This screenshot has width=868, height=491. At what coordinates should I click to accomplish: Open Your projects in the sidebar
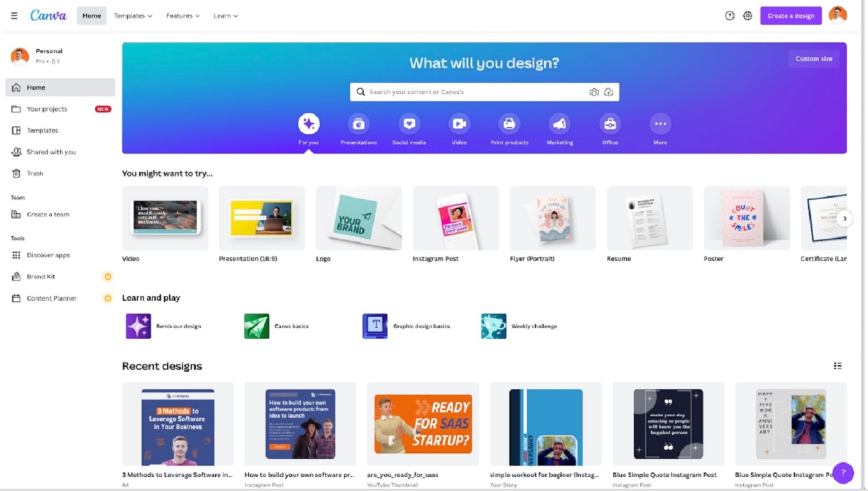tap(47, 109)
